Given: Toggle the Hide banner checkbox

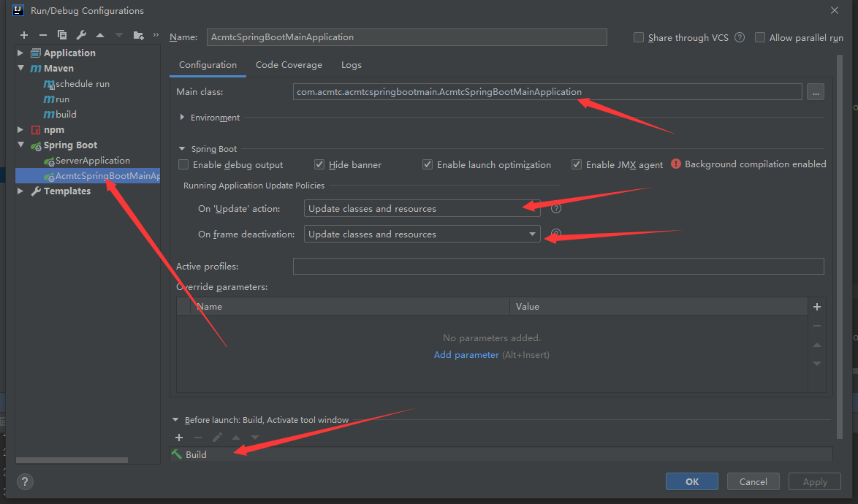Looking at the screenshot, I should pyautogui.click(x=319, y=165).
